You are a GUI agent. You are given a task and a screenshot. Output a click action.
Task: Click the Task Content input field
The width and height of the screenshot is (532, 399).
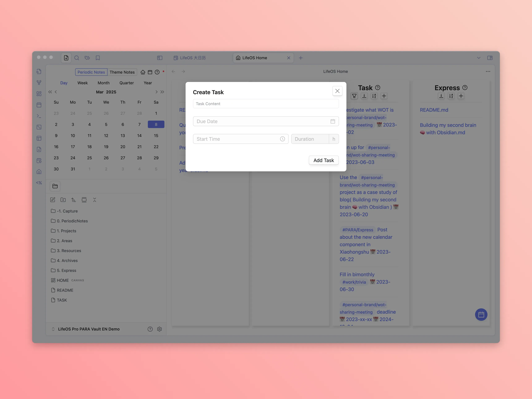[266, 104]
